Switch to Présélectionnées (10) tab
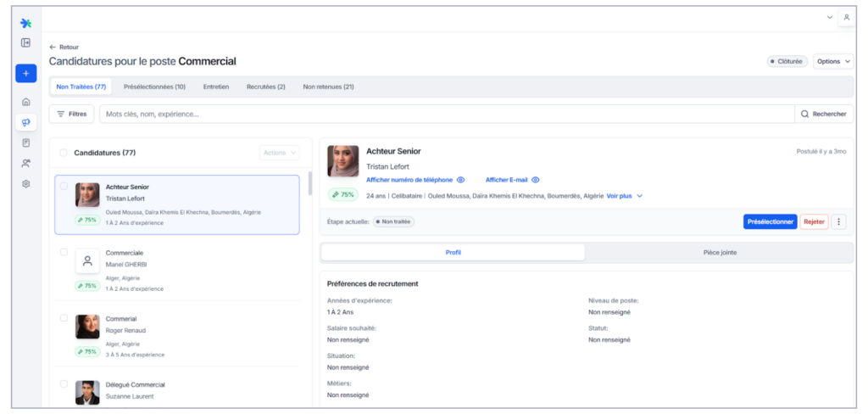The image size is (868, 414). (x=154, y=87)
